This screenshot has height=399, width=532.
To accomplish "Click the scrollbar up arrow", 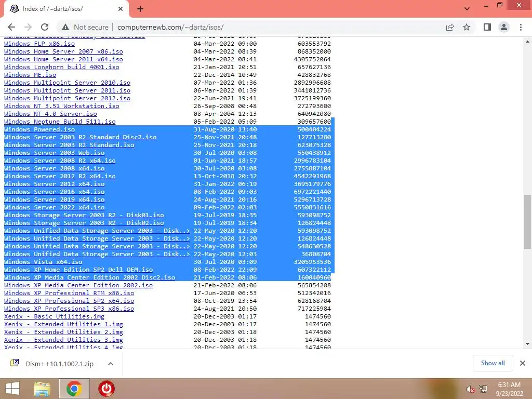I will [527, 42].
